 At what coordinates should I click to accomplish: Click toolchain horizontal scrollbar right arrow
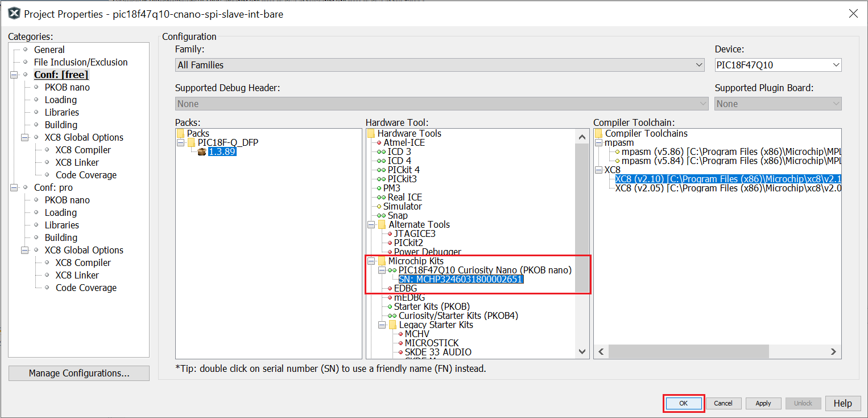coord(834,352)
